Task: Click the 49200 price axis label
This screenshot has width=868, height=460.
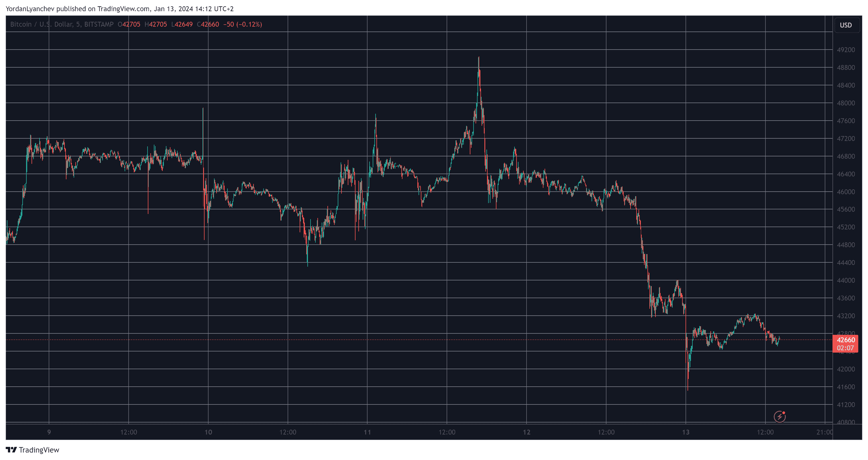Action: (846, 50)
